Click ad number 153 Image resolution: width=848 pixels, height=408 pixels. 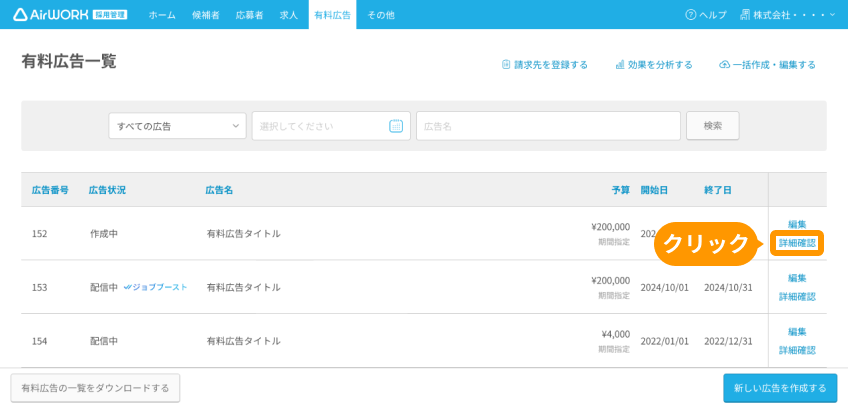pos(39,287)
